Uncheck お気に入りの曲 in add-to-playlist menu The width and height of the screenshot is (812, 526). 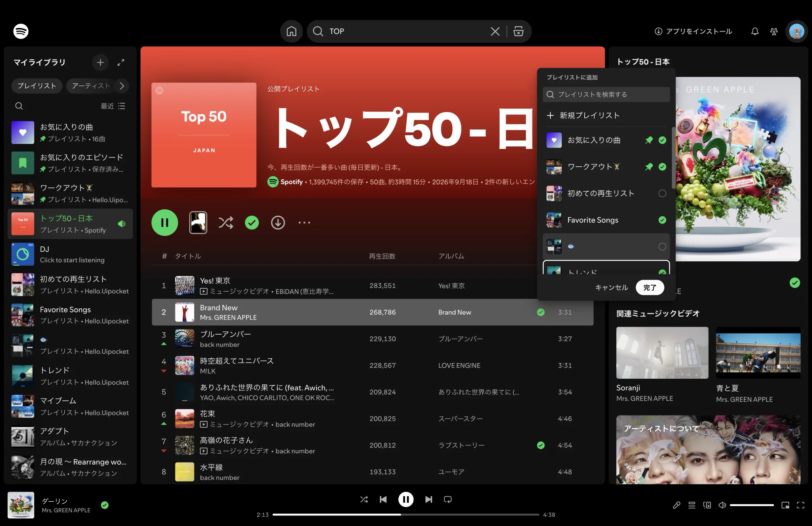coord(662,140)
